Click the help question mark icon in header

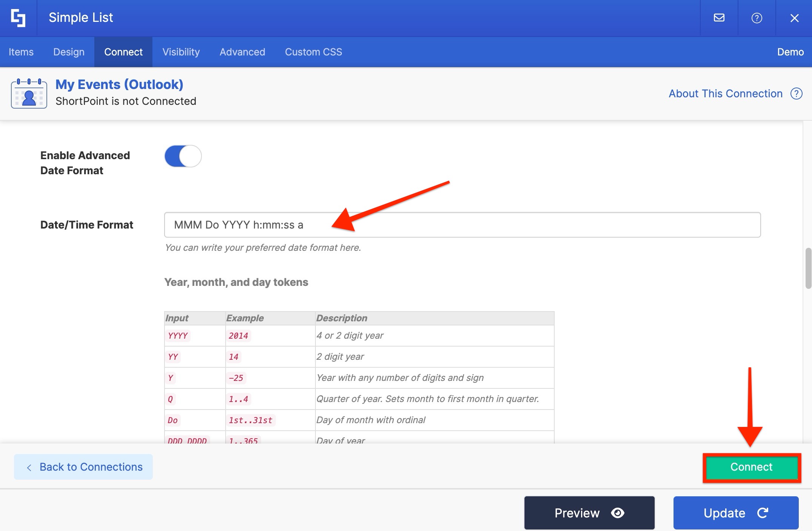757,18
